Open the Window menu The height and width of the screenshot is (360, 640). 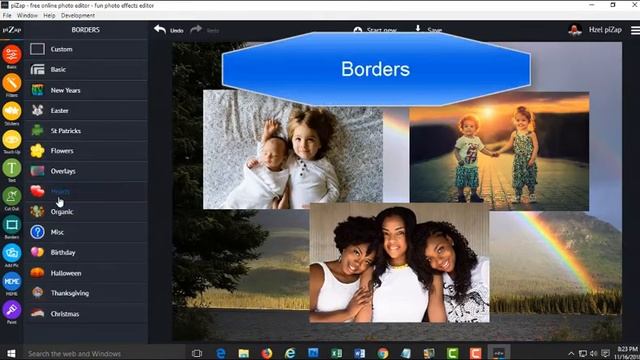point(27,16)
